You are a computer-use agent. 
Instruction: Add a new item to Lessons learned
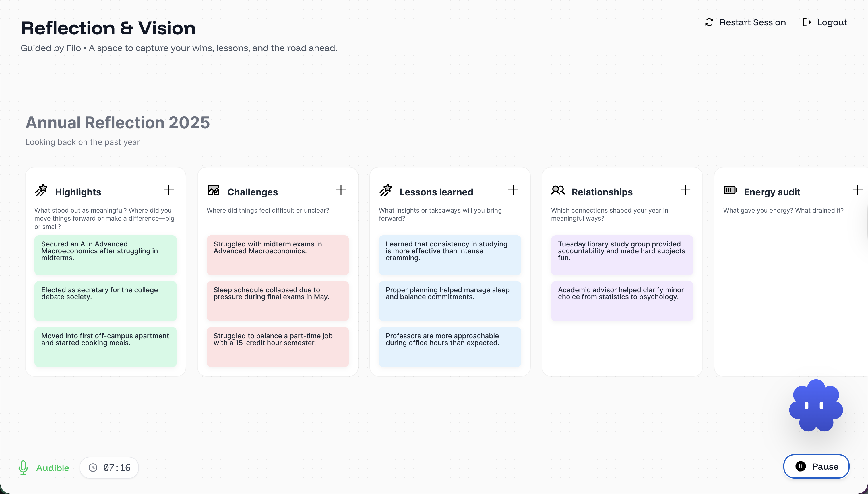tap(513, 190)
